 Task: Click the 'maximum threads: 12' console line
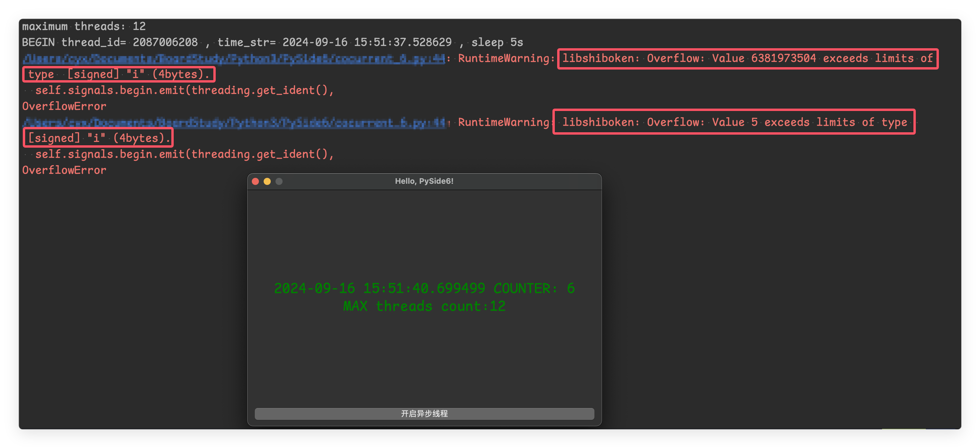click(x=84, y=26)
